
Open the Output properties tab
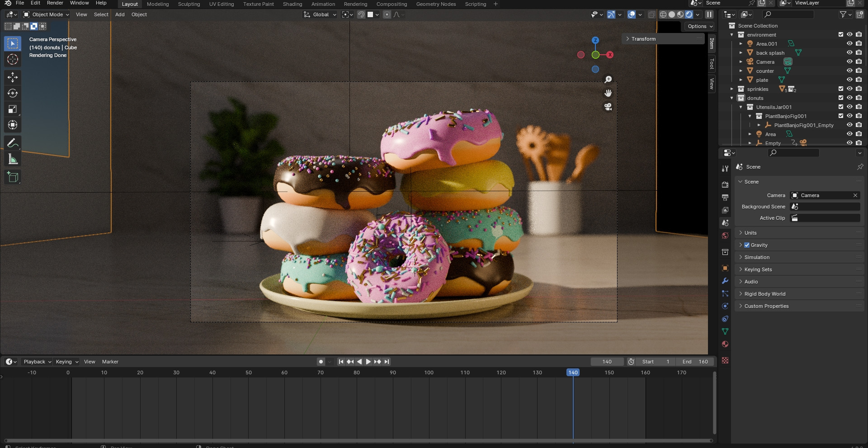click(725, 198)
